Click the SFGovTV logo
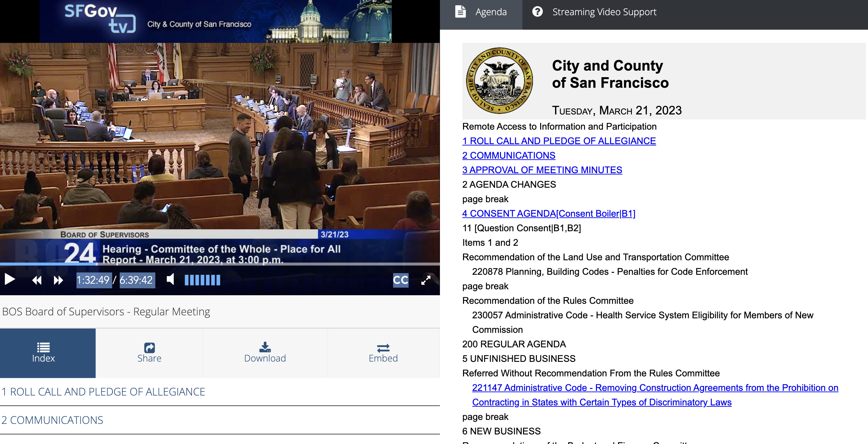The image size is (868, 444). point(100,18)
